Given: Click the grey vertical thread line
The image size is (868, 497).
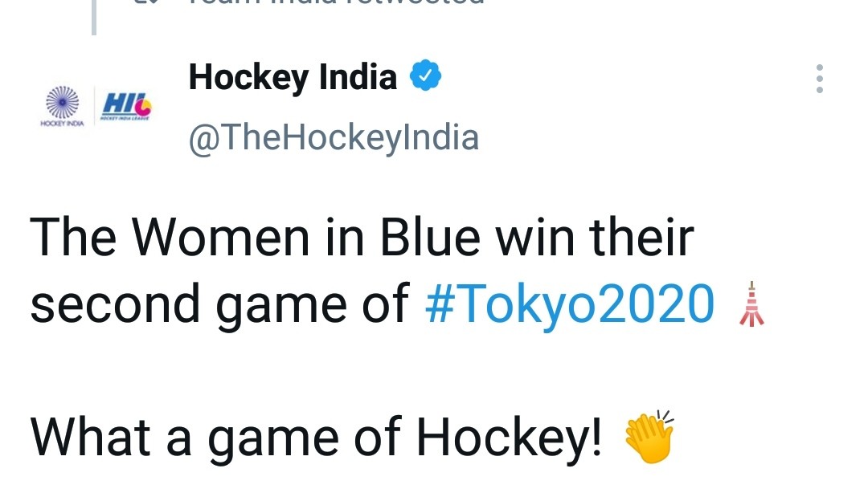Looking at the screenshot, I should [x=94, y=16].
